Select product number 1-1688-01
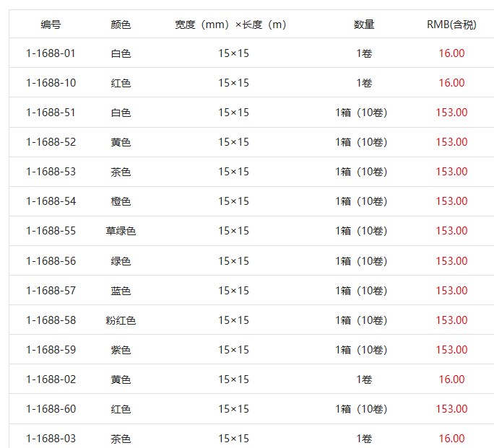The width and height of the screenshot is (494, 448). [51, 53]
